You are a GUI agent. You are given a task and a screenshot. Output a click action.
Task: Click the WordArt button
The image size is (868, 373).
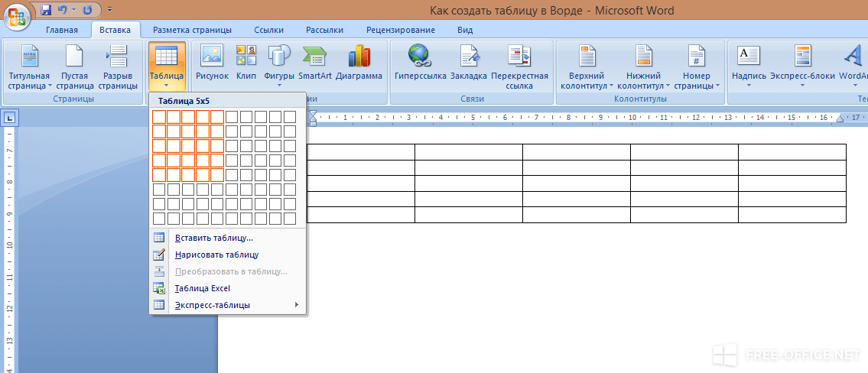tap(853, 67)
